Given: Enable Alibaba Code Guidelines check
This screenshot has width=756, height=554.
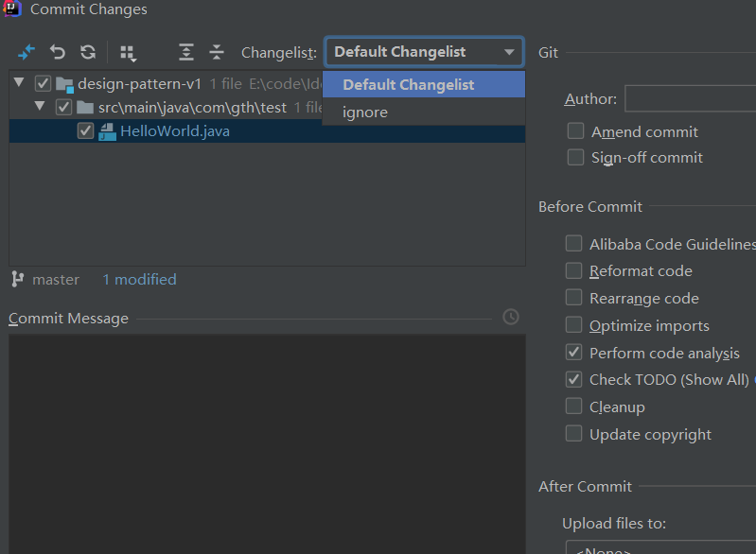Looking at the screenshot, I should [573, 243].
